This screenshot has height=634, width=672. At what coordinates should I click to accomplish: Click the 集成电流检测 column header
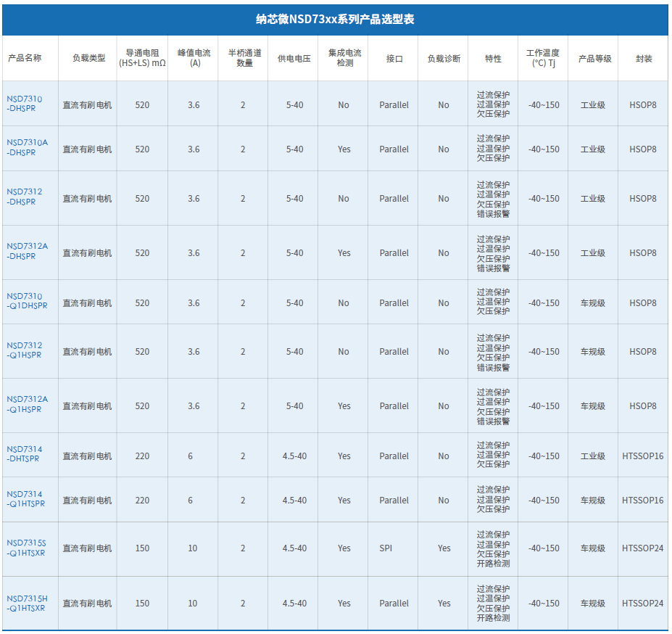345,58
